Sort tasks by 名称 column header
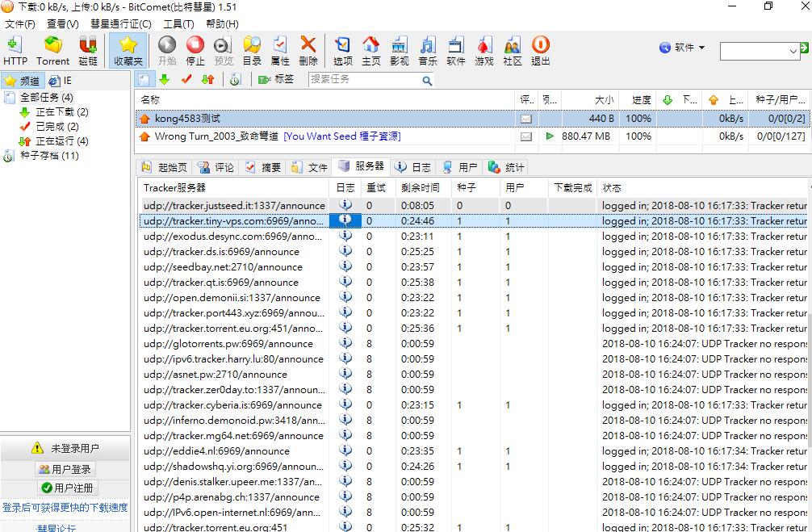812x532 pixels. (326, 100)
